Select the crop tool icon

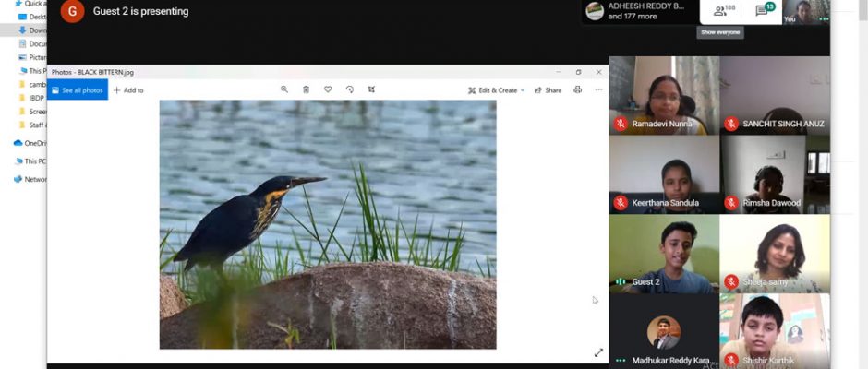click(x=371, y=89)
